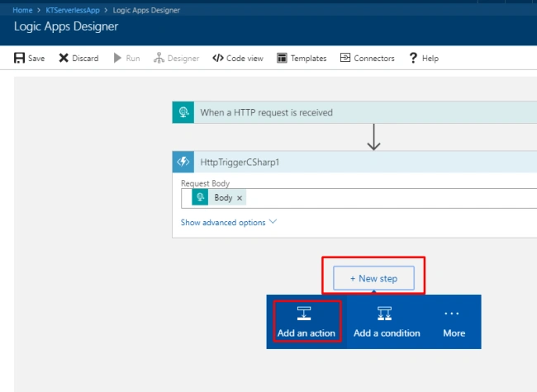The image size is (537, 392).
Task: Click the Help toolbar label
Action: [430, 58]
